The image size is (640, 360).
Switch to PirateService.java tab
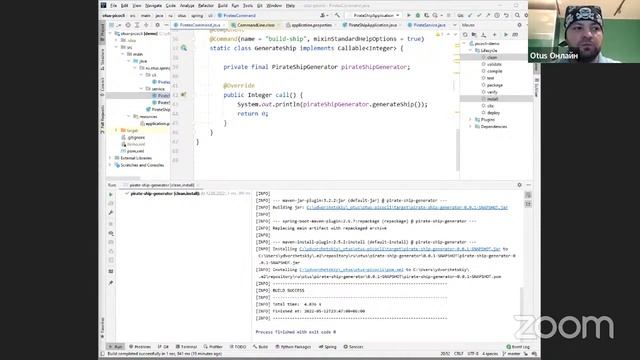click(x=429, y=25)
